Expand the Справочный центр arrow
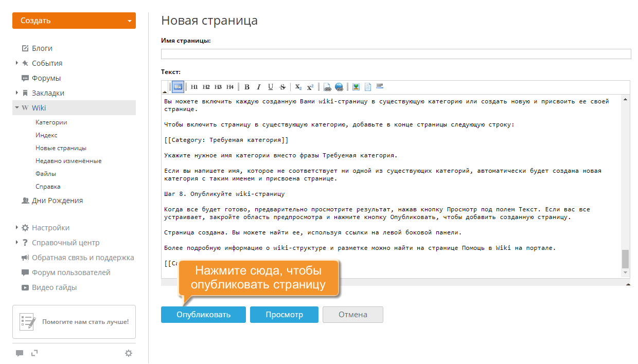The width and height of the screenshot is (638, 364). tap(17, 242)
